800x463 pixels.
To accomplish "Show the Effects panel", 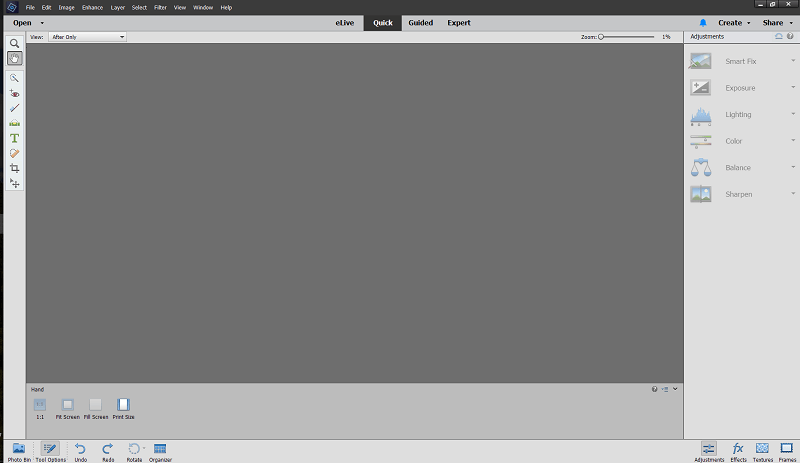I will click(738, 452).
